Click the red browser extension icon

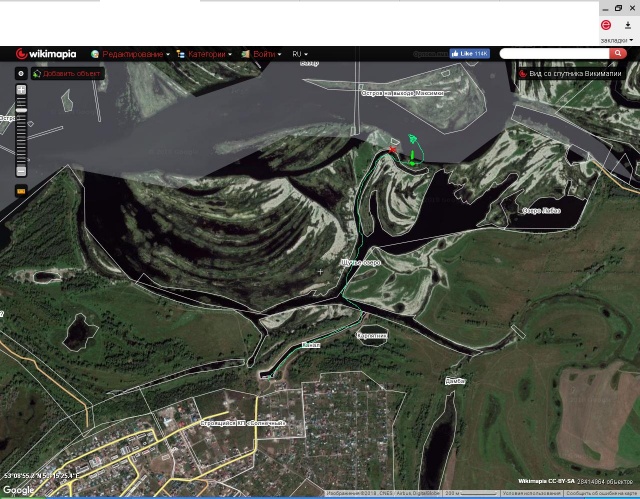tap(606, 24)
